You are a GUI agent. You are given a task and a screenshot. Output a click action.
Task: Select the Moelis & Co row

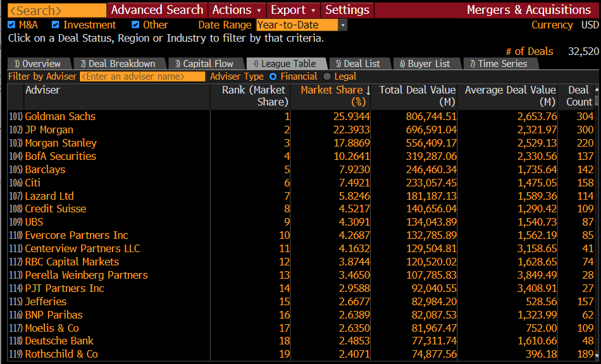coord(301,328)
